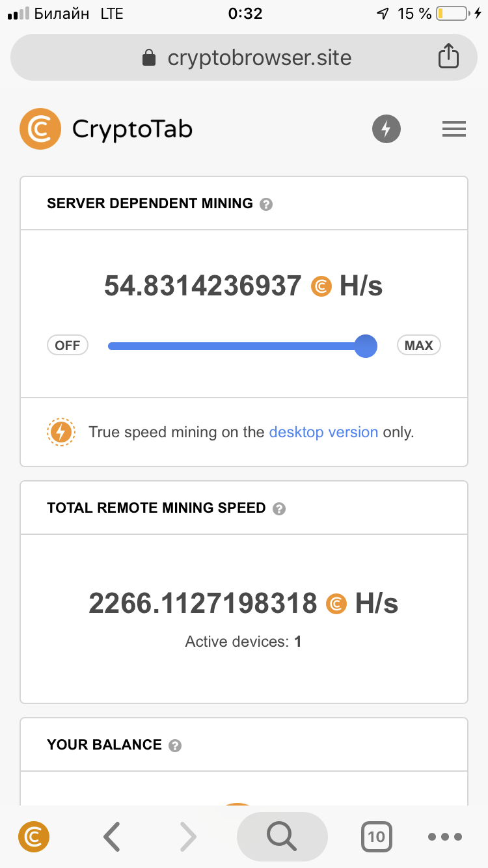Tap the CryptoTab logo in header
The image size is (488, 868).
pyautogui.click(x=106, y=129)
